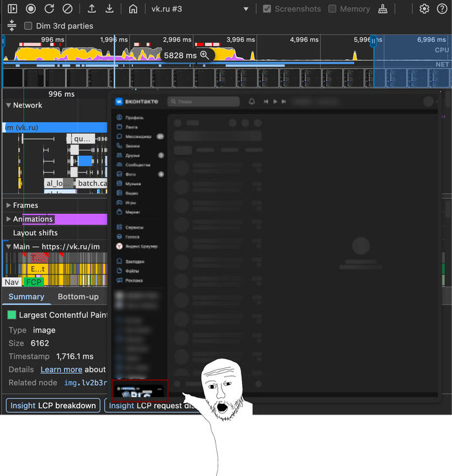Click the notification bell in VK preview

point(252,101)
